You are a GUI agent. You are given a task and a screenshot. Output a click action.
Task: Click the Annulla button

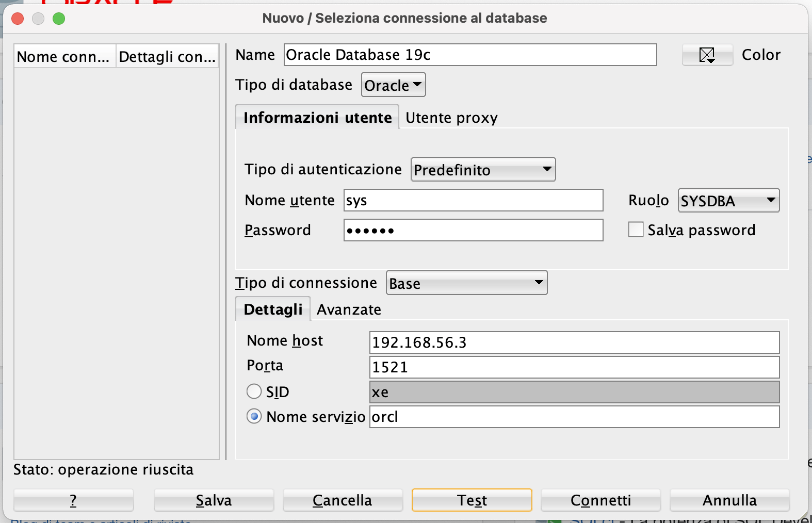tap(729, 500)
